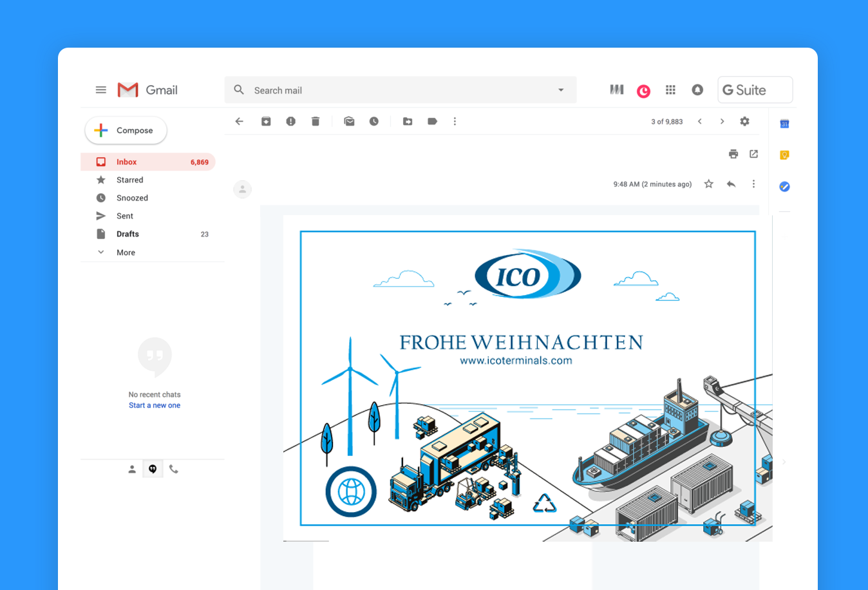Switch to the phone calls tab icon

[174, 470]
